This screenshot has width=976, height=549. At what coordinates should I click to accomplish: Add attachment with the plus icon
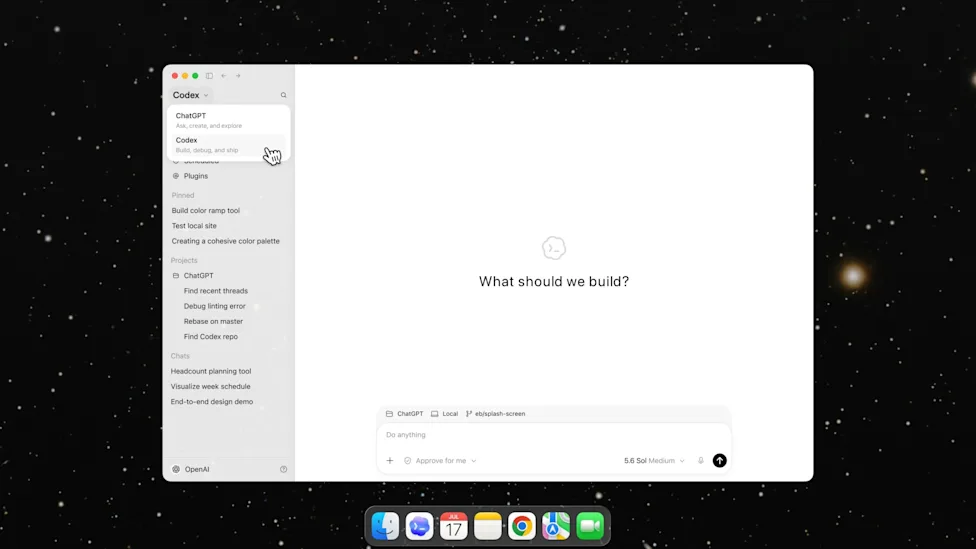point(390,461)
